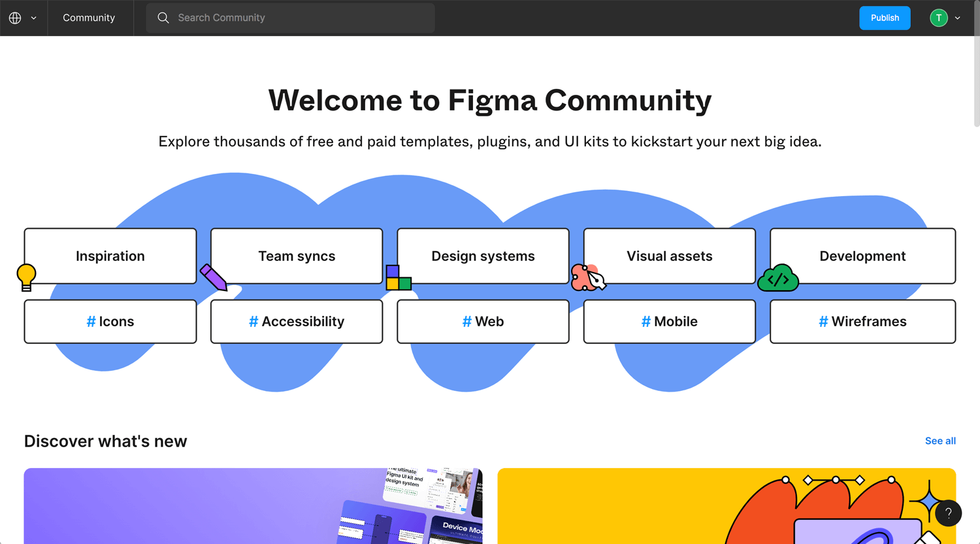Click the blue Publish button

click(x=885, y=18)
